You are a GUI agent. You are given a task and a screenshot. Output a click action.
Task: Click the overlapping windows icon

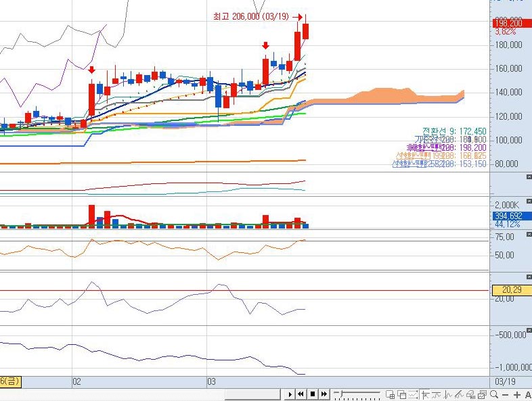coord(402,394)
